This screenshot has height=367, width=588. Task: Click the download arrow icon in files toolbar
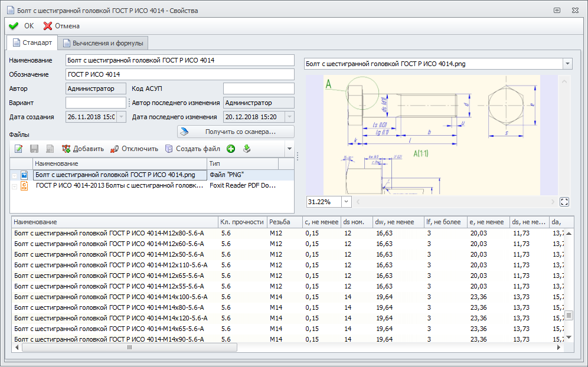point(247,149)
